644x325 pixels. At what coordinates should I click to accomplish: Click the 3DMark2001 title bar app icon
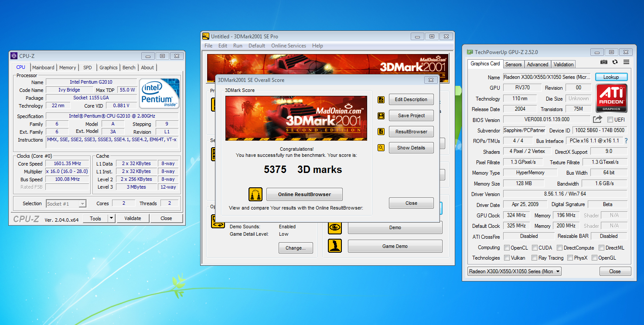point(206,37)
